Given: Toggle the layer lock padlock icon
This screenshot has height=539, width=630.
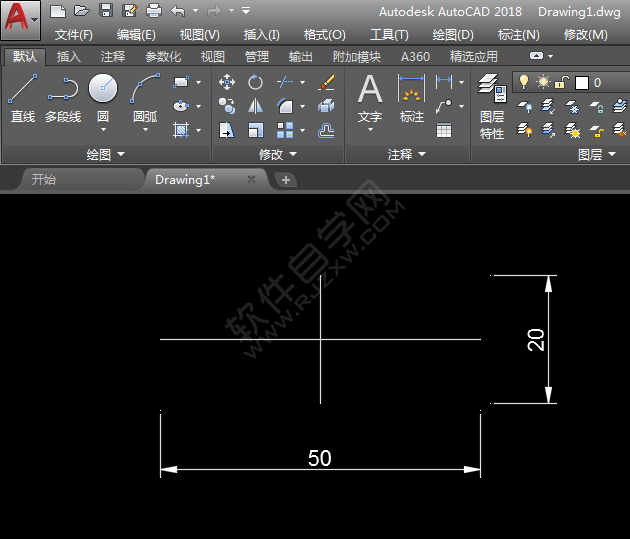Looking at the screenshot, I should coord(562,82).
